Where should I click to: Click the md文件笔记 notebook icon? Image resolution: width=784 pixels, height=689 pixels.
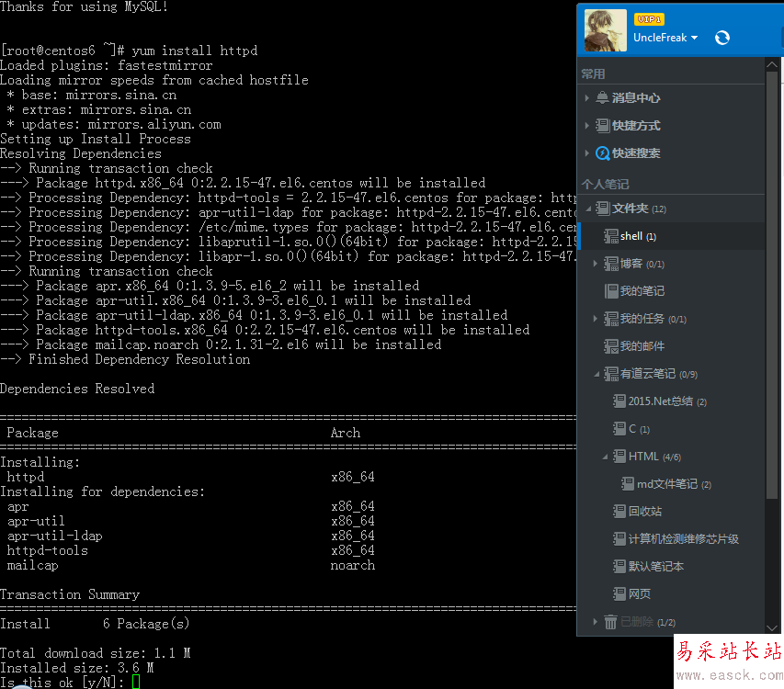pos(628,483)
